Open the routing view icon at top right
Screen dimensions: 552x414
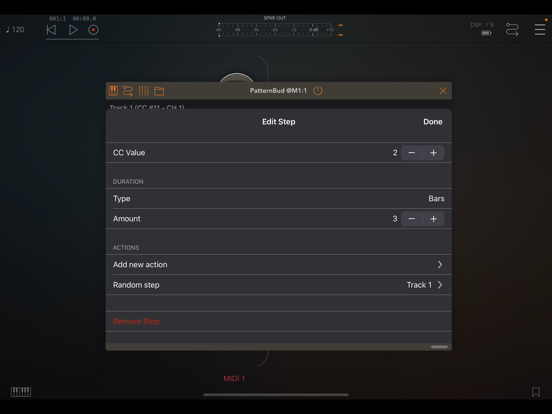(512, 30)
